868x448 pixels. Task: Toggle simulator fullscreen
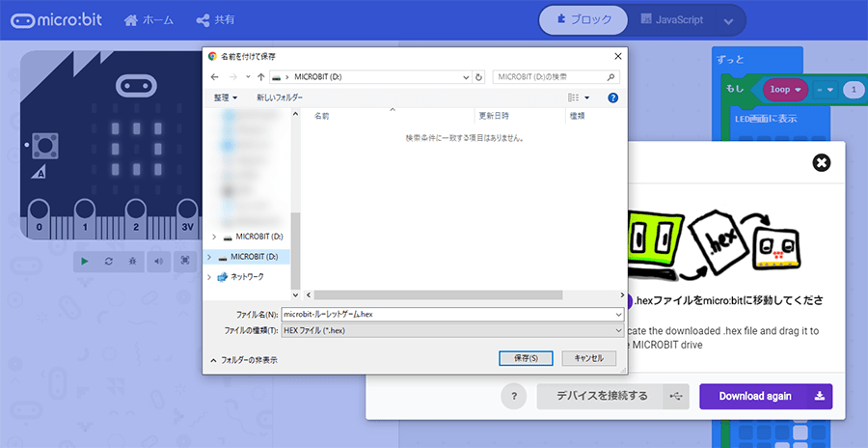click(185, 261)
